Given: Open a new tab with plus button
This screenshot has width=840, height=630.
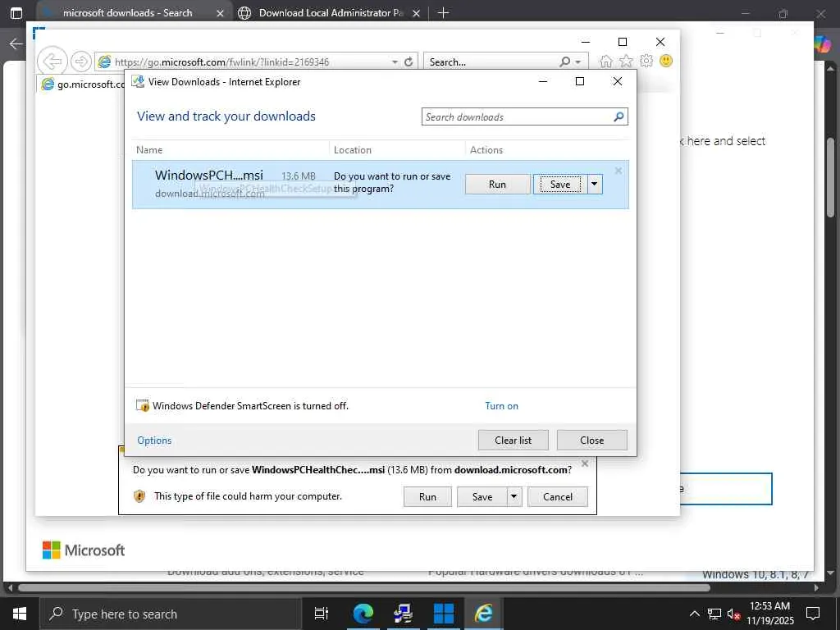Looking at the screenshot, I should click(x=443, y=13).
